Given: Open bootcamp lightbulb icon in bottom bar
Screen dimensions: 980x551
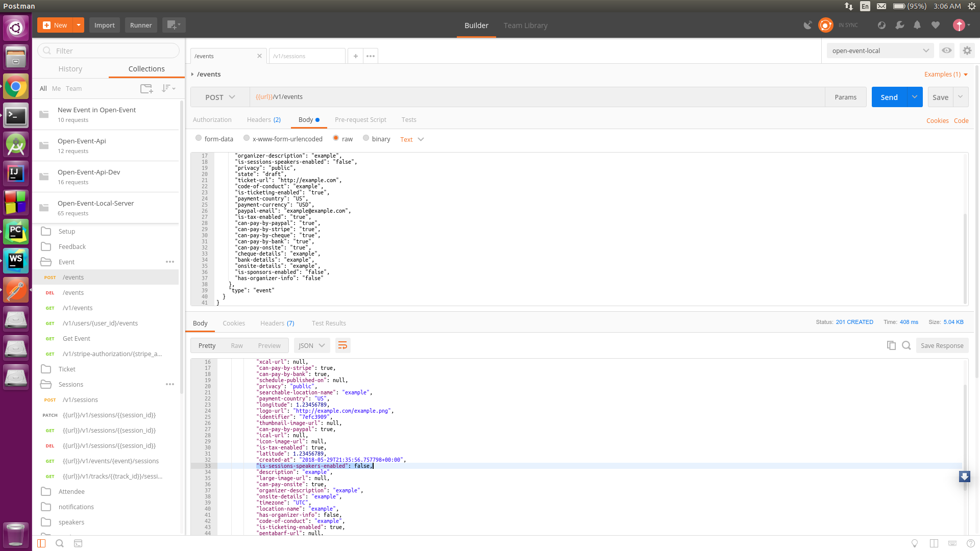Looking at the screenshot, I should coord(915,543).
